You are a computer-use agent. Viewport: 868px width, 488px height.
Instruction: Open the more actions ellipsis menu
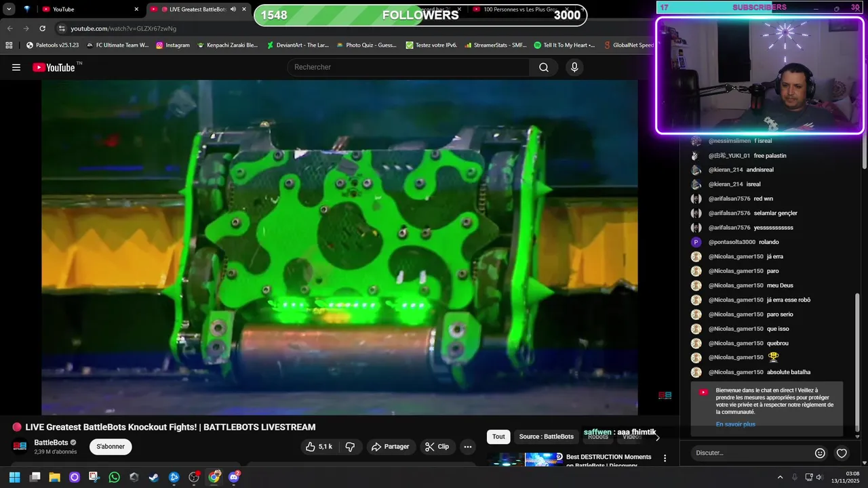467,447
